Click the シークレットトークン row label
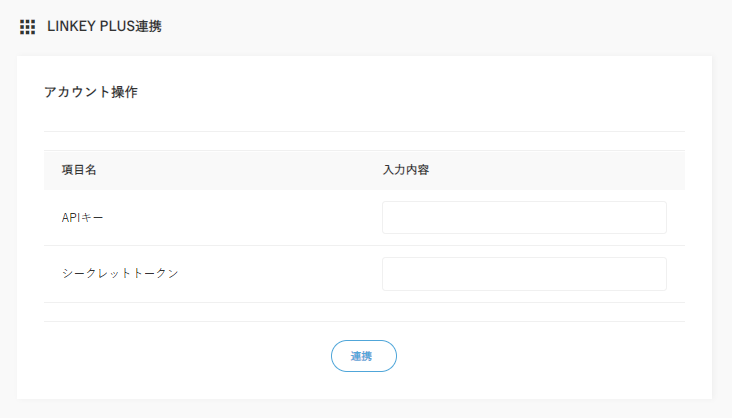This screenshot has width=732, height=418. tap(120, 273)
